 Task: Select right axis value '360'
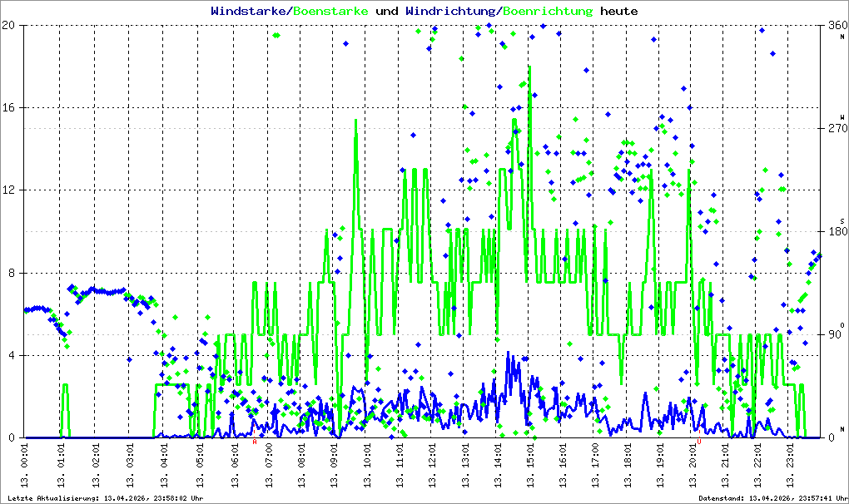(x=837, y=25)
